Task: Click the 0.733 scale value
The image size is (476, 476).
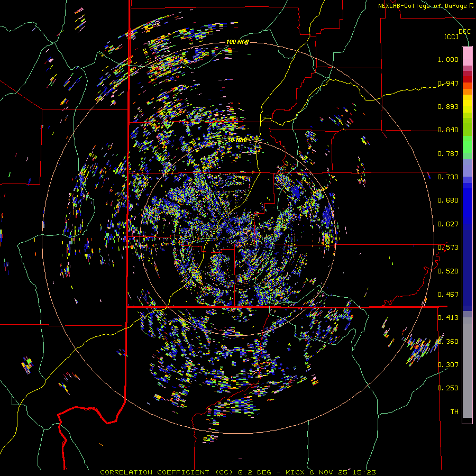Action: tap(448, 177)
